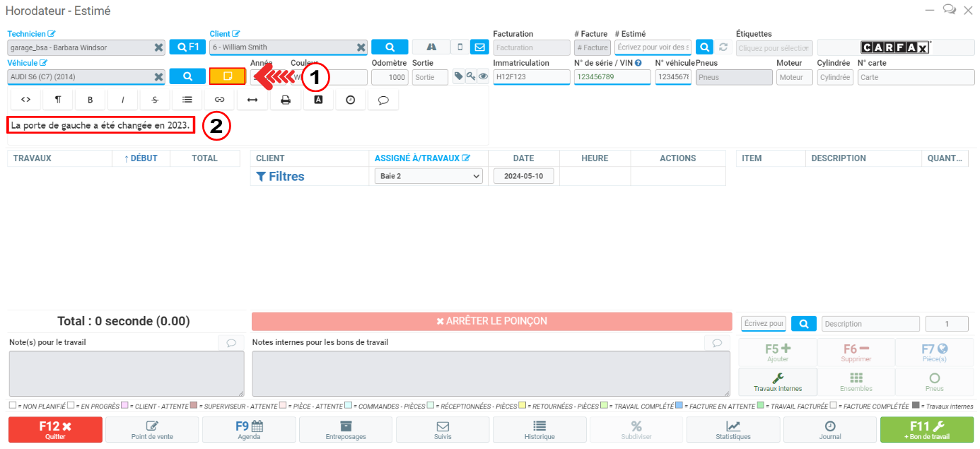Click into the Odomètre field
The image size is (980, 449).
389,77
